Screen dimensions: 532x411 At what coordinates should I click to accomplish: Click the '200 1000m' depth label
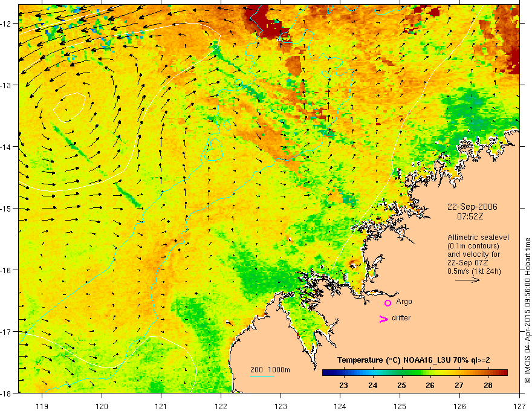click(x=270, y=370)
